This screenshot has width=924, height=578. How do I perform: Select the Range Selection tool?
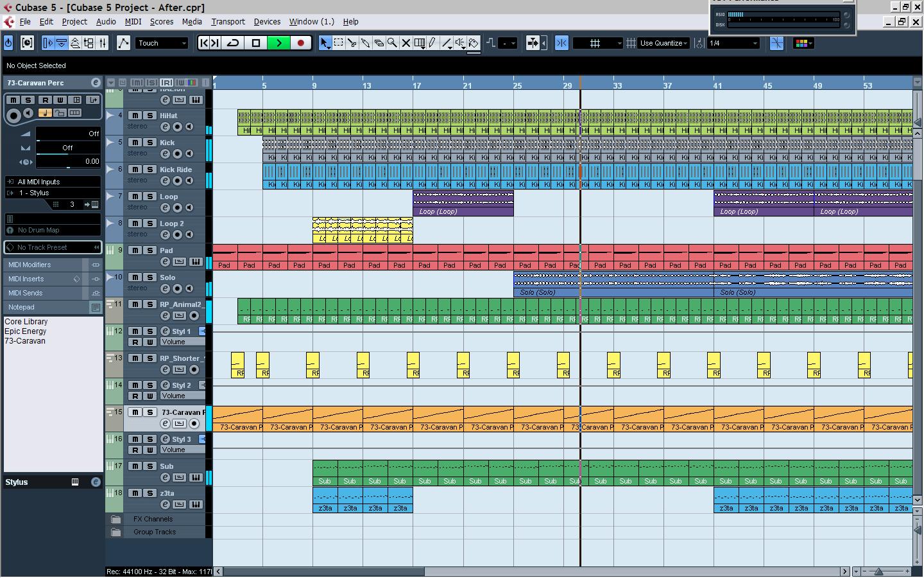[338, 43]
